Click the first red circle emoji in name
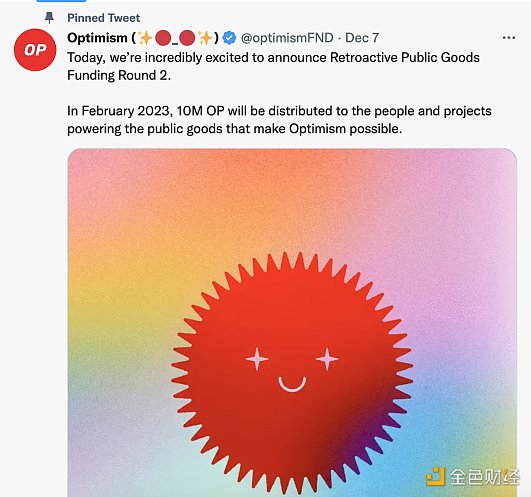531x497 pixels. tap(163, 38)
